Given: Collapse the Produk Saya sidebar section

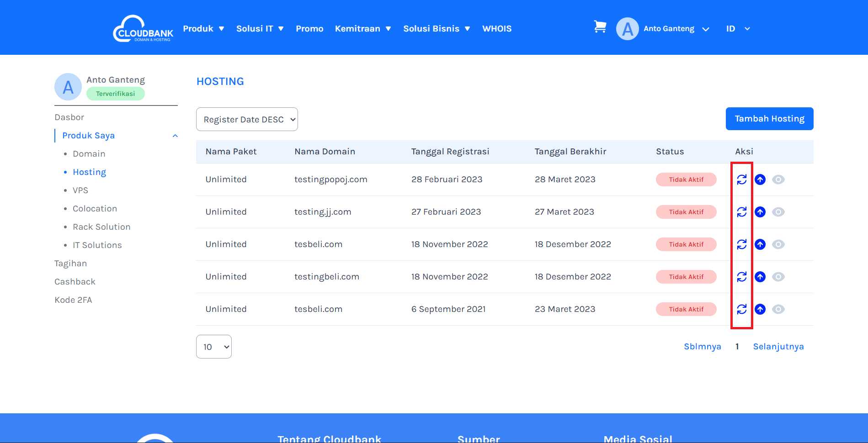Looking at the screenshot, I should (175, 136).
